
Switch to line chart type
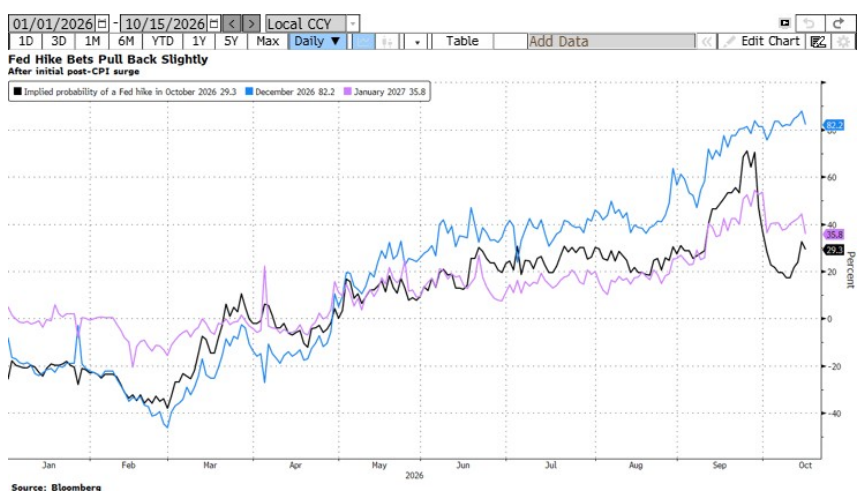[x=363, y=42]
